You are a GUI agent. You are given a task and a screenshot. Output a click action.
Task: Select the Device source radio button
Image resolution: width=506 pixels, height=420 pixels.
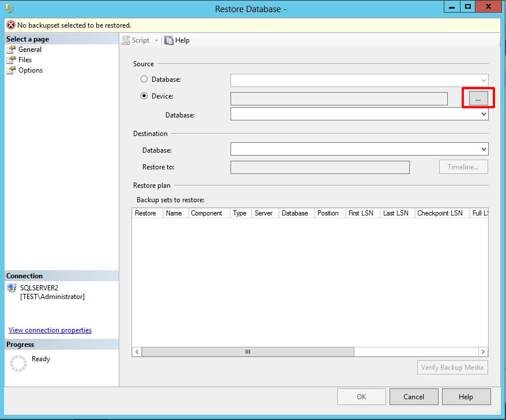click(x=144, y=96)
